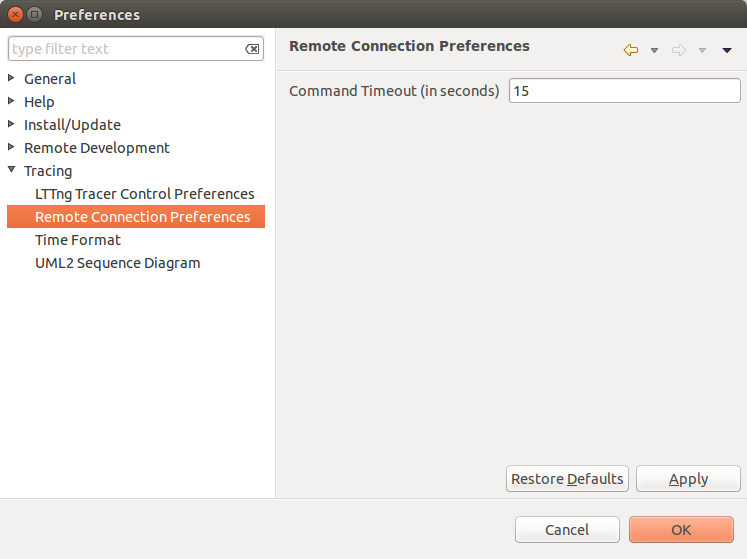Collapse the Tracing tree node

point(12,170)
